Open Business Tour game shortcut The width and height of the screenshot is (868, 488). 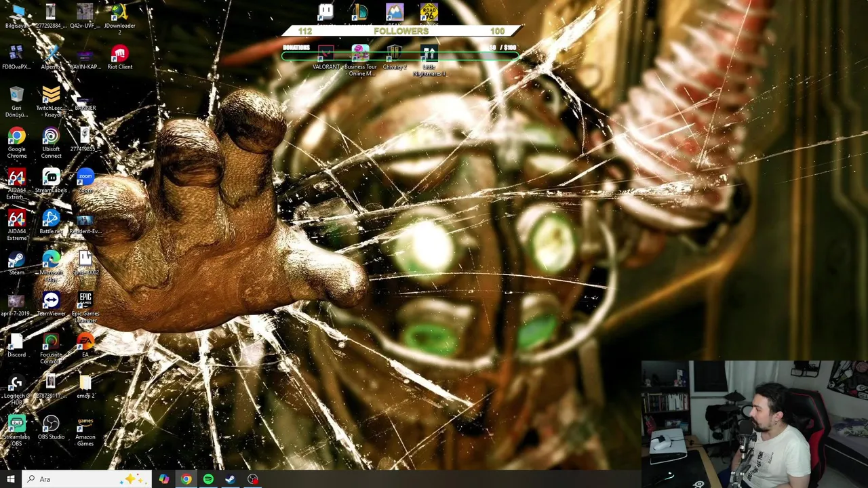click(360, 61)
